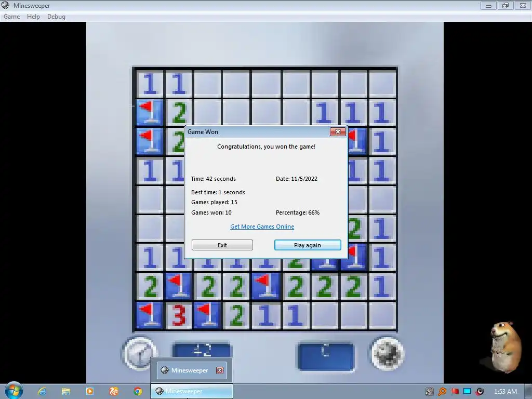
Task: Open the Windows Start menu
Action: 14,391
